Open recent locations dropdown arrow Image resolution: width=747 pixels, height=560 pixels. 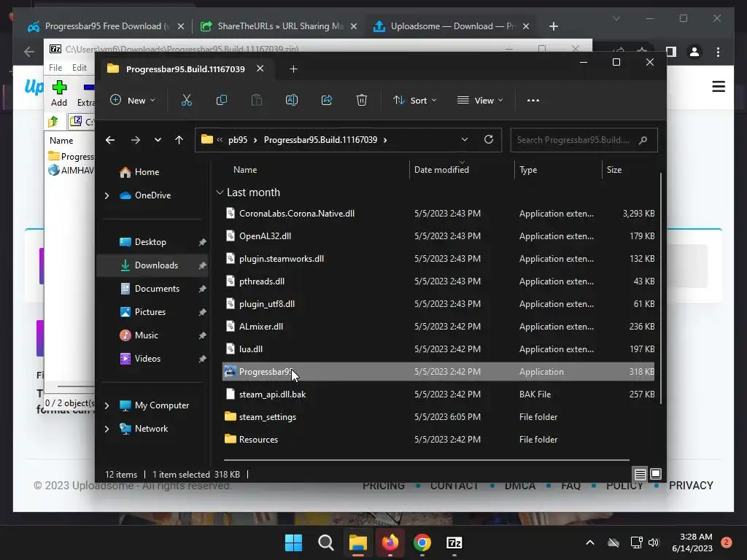tap(158, 140)
